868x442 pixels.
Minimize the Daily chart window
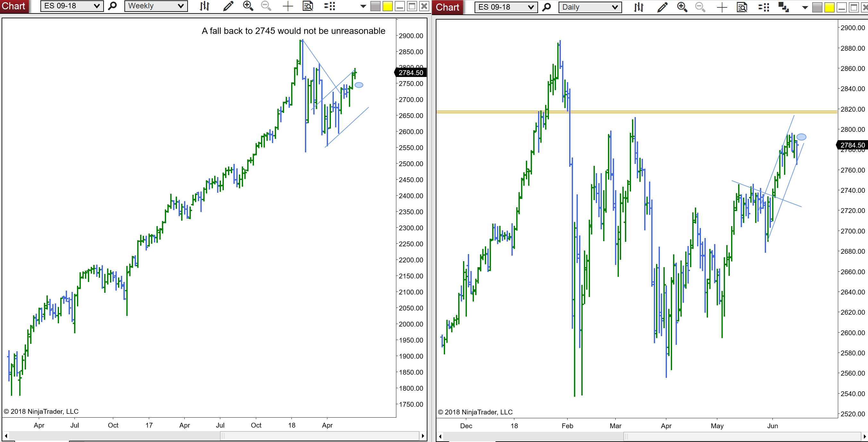click(841, 7)
